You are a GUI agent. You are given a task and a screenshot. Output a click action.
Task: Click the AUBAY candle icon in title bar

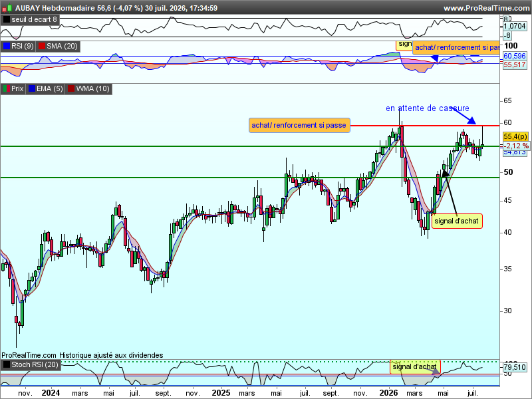click(x=7, y=8)
